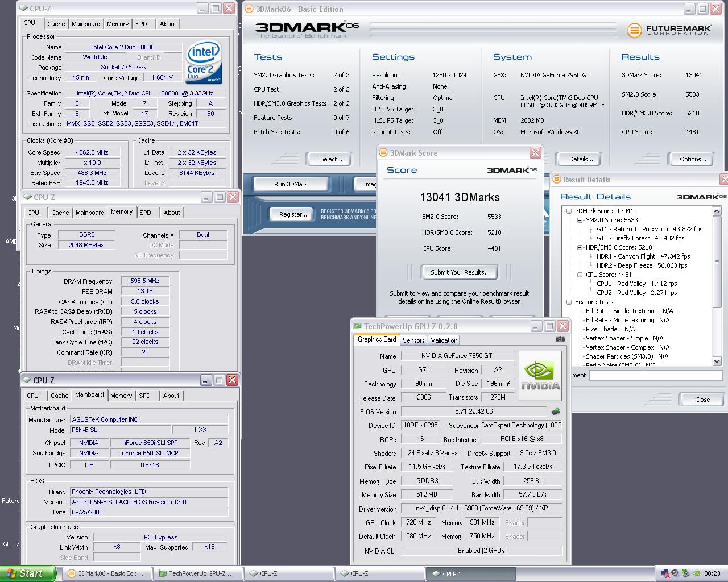The image size is (728, 582).
Task: Collapse the HDR/SM3.0 Score: 5210 node
Action: [x=580, y=247]
